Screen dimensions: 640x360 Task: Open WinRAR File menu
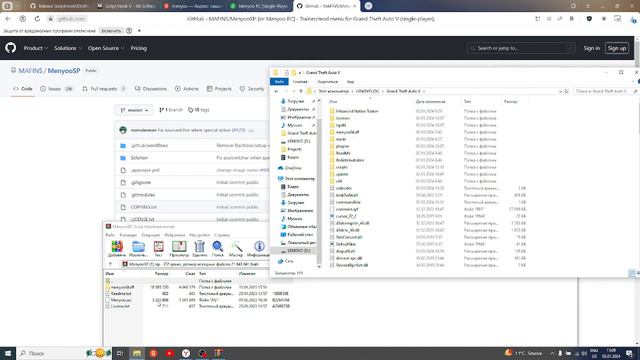pos(110,235)
